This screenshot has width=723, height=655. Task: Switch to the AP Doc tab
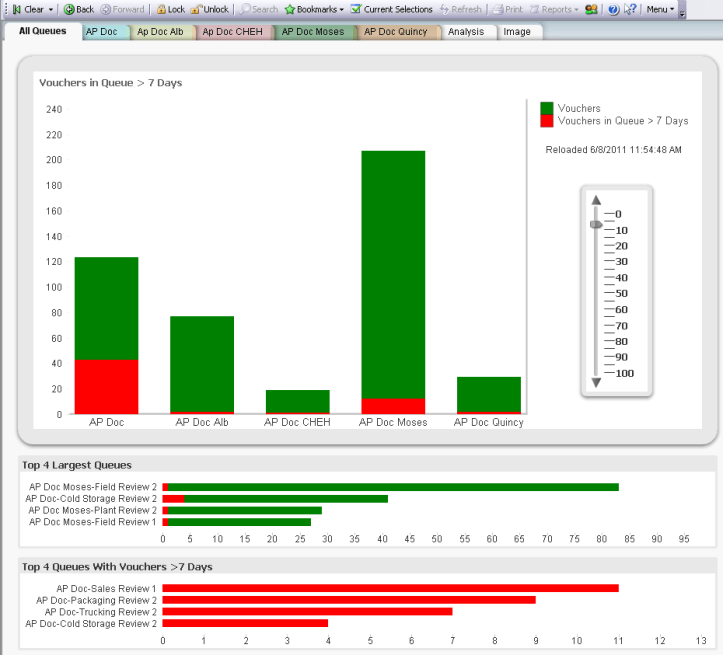click(x=103, y=32)
